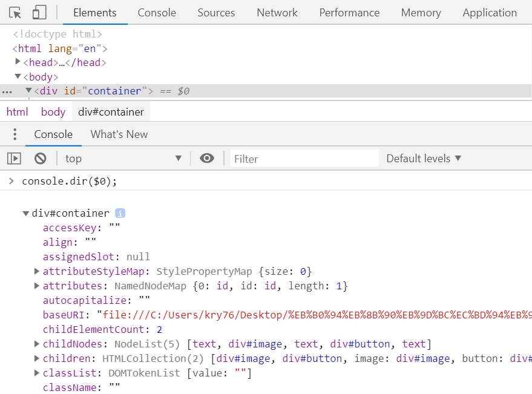Click the ellipsis beside the selected element row

(7, 91)
